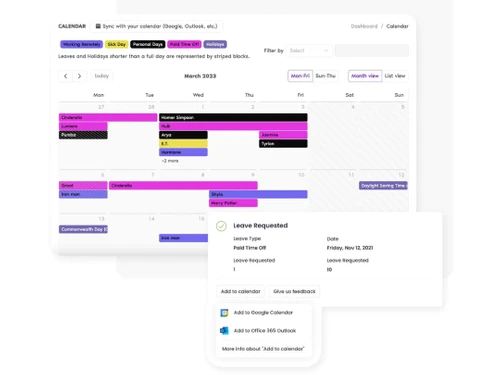Choose Add to Google Calendar

(x=263, y=313)
